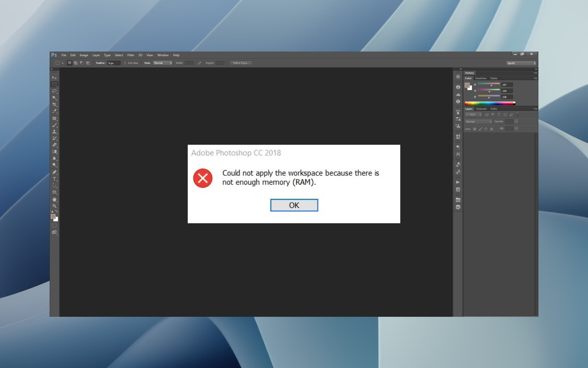Select the History Brush tool
The width and height of the screenshot is (588, 368).
click(55, 138)
